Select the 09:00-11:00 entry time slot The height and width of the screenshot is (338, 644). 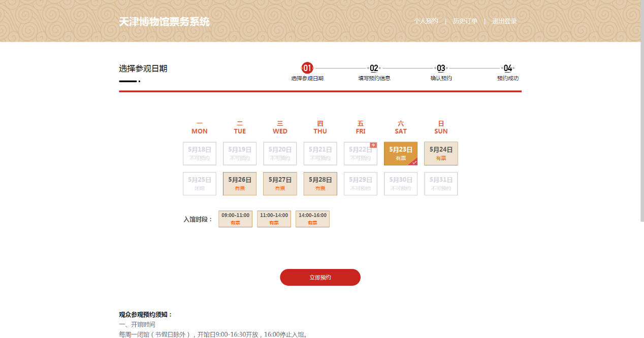click(235, 219)
